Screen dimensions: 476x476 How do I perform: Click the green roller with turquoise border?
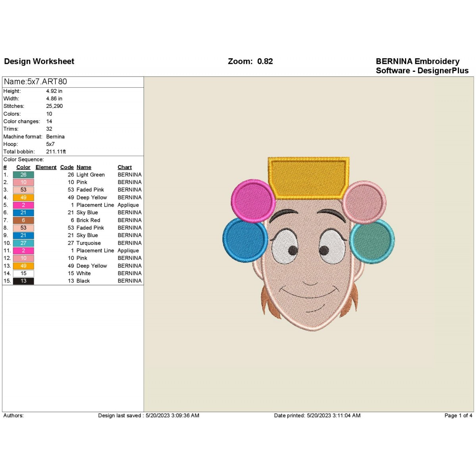tap(372, 241)
